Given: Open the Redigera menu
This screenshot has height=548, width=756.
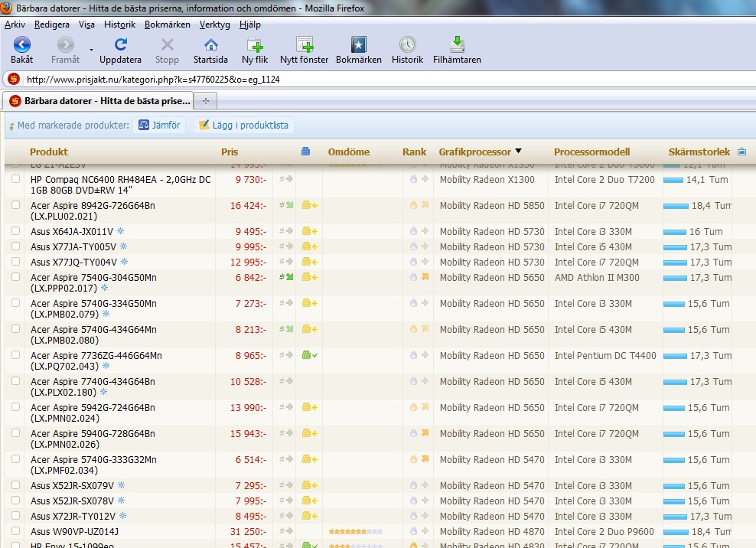Looking at the screenshot, I should [51, 24].
